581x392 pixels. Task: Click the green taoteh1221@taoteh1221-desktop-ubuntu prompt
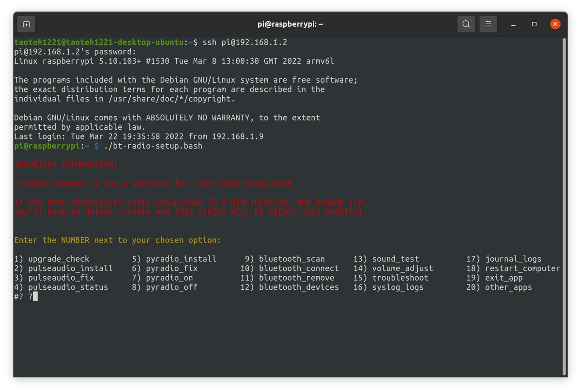pyautogui.click(x=99, y=43)
